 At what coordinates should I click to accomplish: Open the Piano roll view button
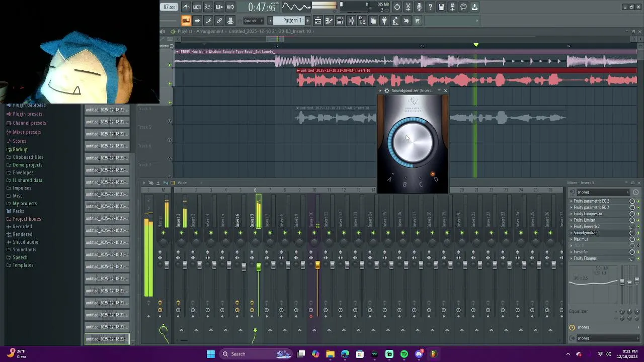coord(329,21)
